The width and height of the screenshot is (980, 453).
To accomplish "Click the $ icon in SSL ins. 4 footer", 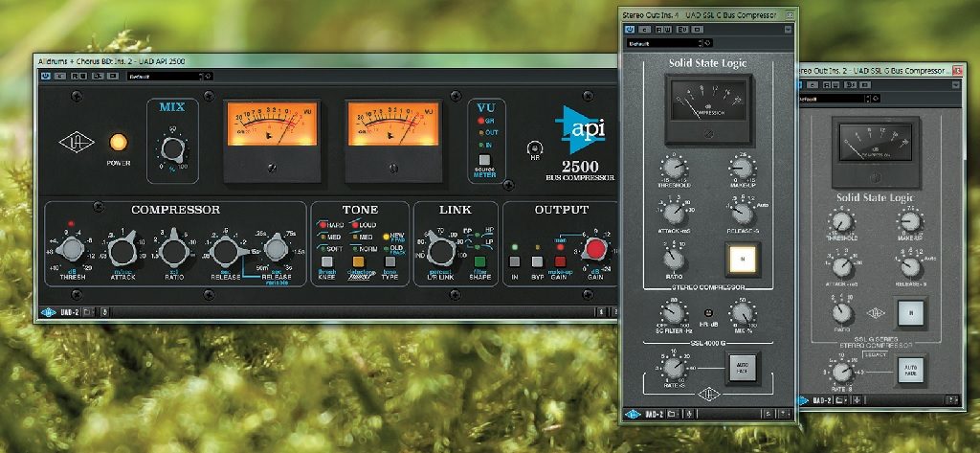I will click(768, 414).
